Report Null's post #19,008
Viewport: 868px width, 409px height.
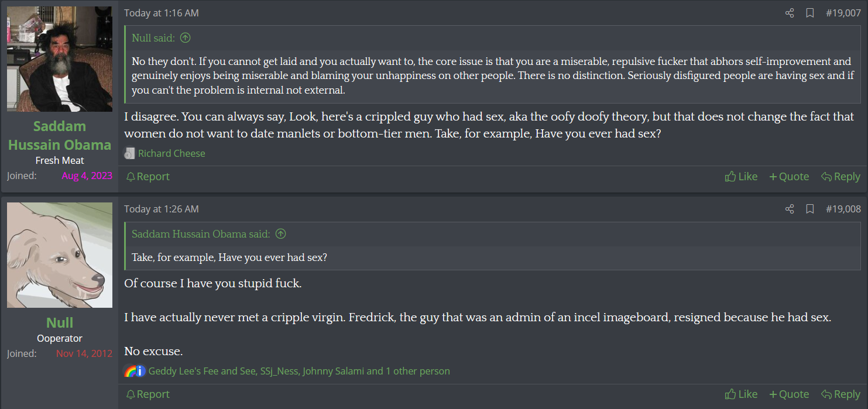[x=147, y=394]
